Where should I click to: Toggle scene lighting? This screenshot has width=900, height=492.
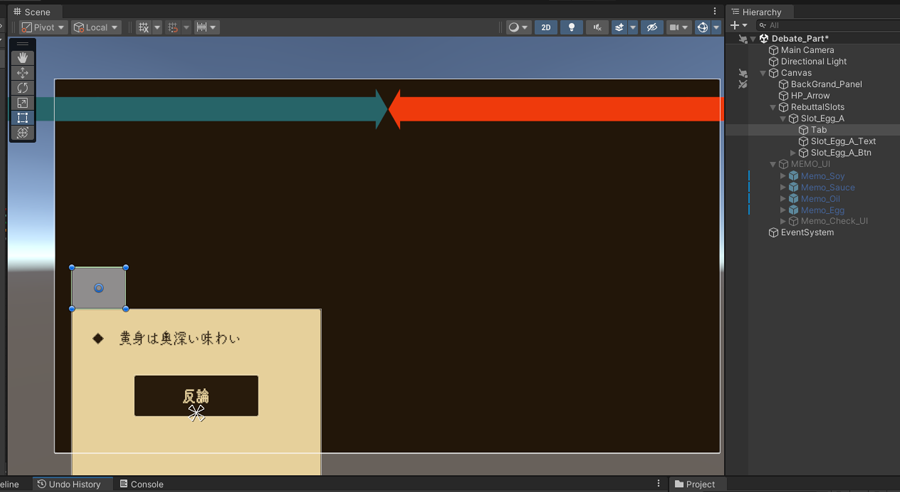pyautogui.click(x=571, y=27)
